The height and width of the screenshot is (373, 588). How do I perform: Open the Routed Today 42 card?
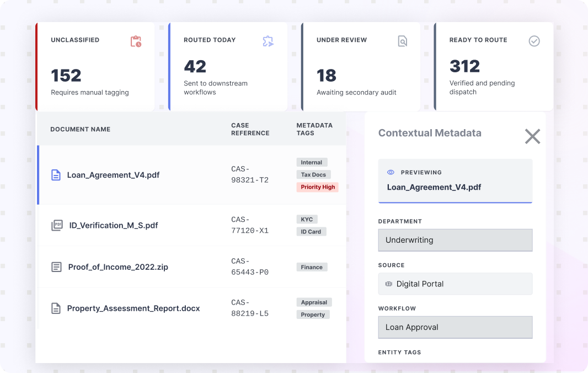[228, 66]
